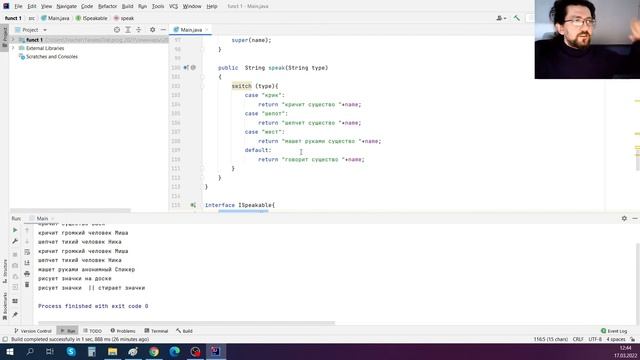Toggle soft-wrap icon in Run console
Screen dimensions: 640x360
coord(27,252)
